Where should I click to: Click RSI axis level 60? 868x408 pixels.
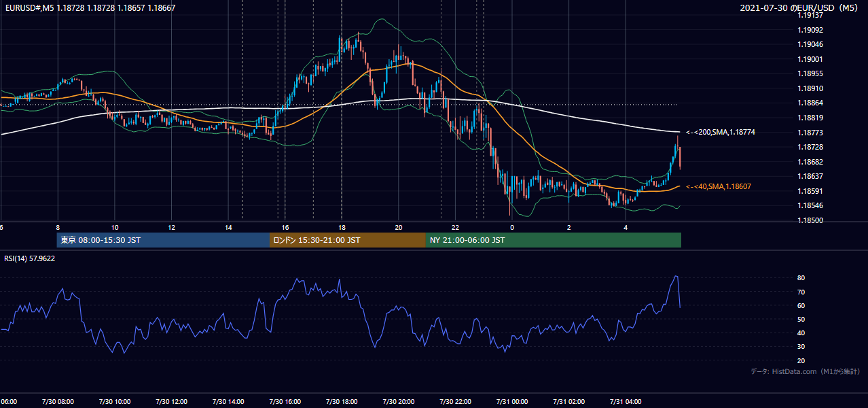pyautogui.click(x=801, y=305)
